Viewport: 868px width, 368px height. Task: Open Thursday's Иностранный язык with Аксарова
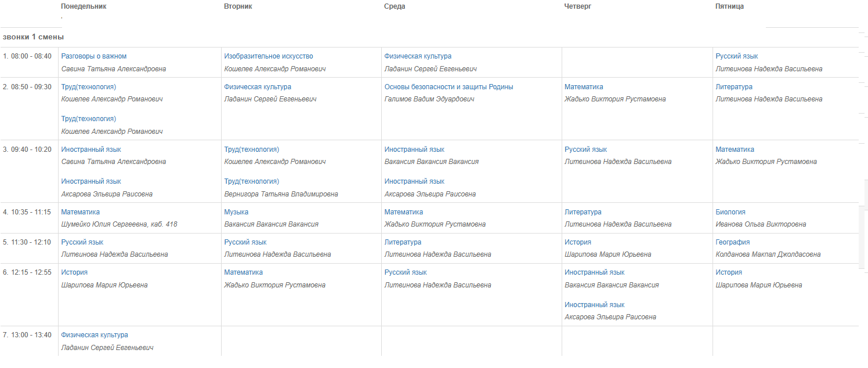pyautogui.click(x=595, y=305)
